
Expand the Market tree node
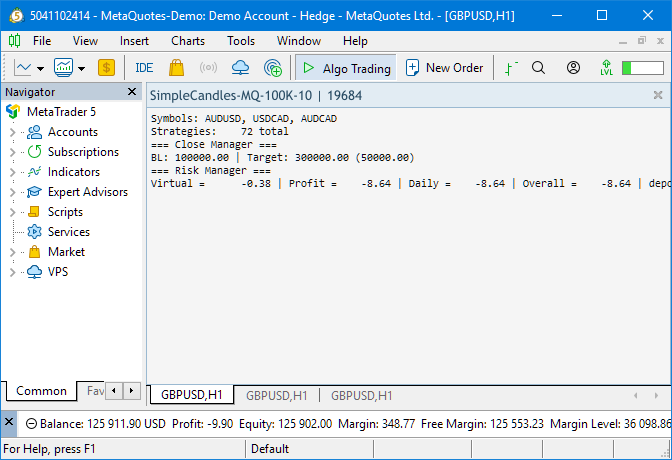pos(12,252)
